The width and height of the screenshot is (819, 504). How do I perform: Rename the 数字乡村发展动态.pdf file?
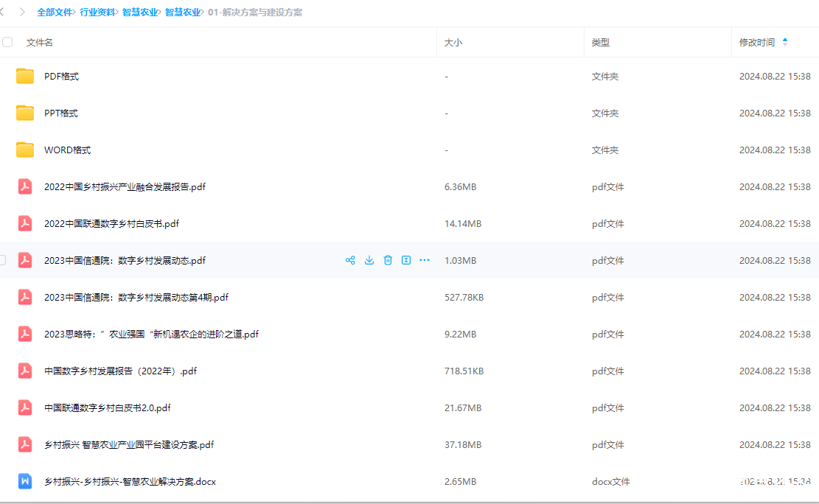(405, 260)
